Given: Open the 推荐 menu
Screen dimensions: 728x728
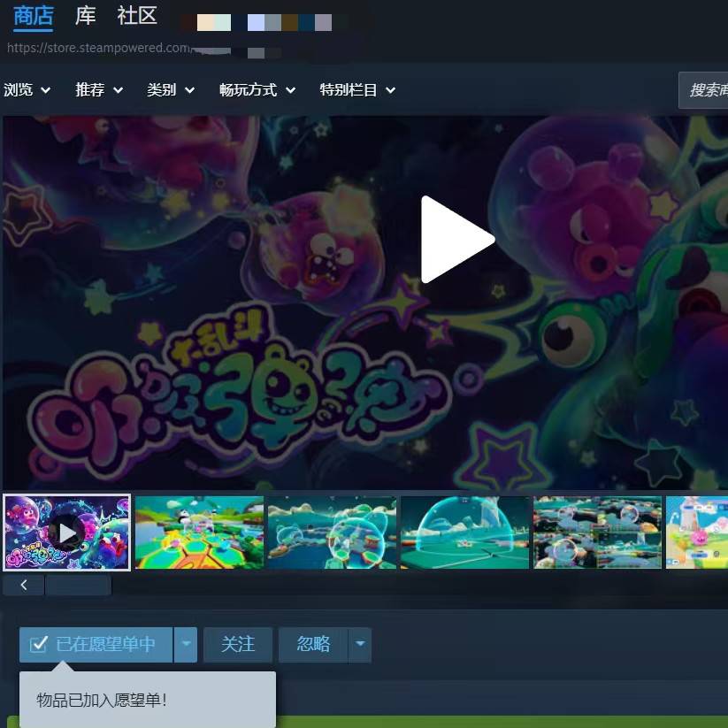Looking at the screenshot, I should [x=99, y=90].
